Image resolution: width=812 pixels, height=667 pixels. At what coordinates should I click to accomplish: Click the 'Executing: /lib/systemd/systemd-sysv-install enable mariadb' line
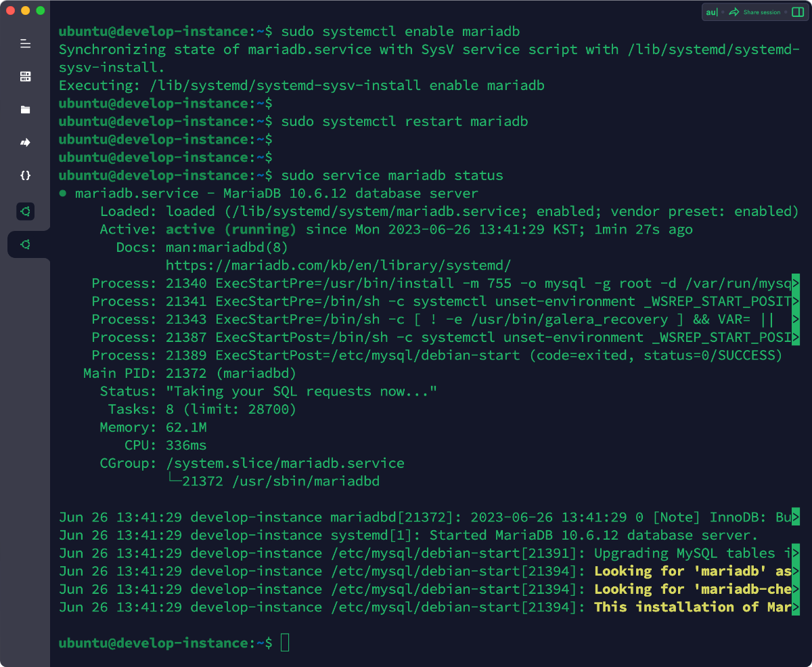302,85
